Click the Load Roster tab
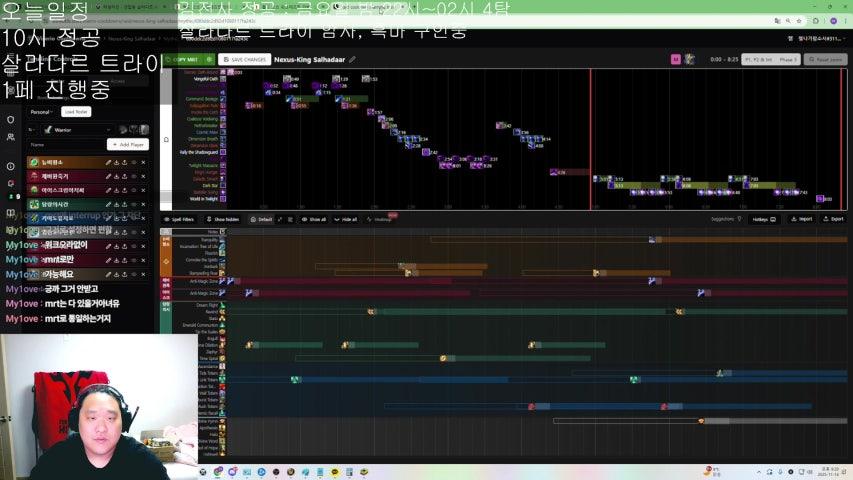The width and height of the screenshot is (853, 480). click(x=76, y=112)
